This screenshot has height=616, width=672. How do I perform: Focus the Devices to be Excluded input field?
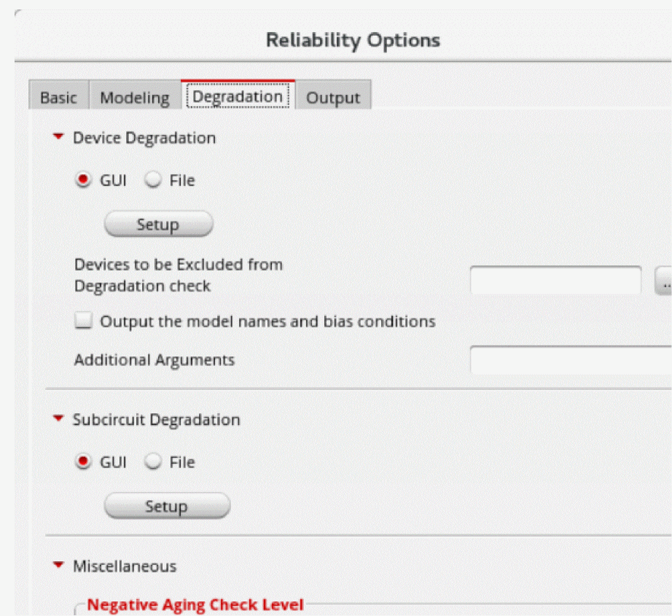click(555, 280)
